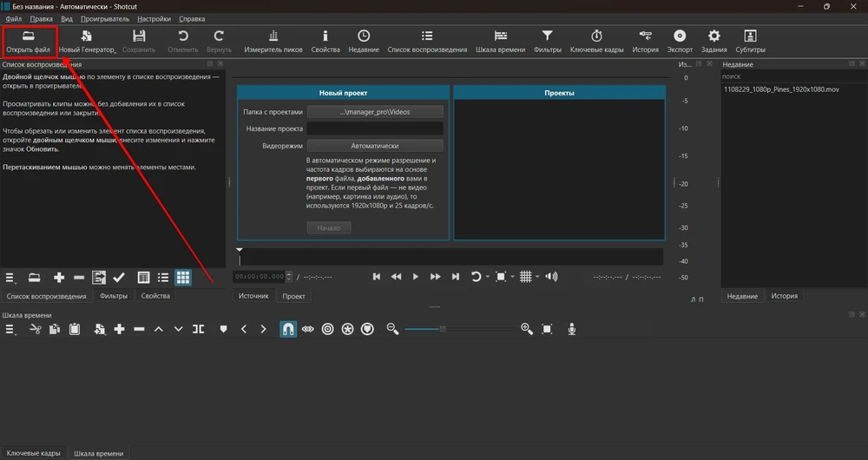
Task: Switch playlist to icon grid view
Action: click(x=183, y=278)
